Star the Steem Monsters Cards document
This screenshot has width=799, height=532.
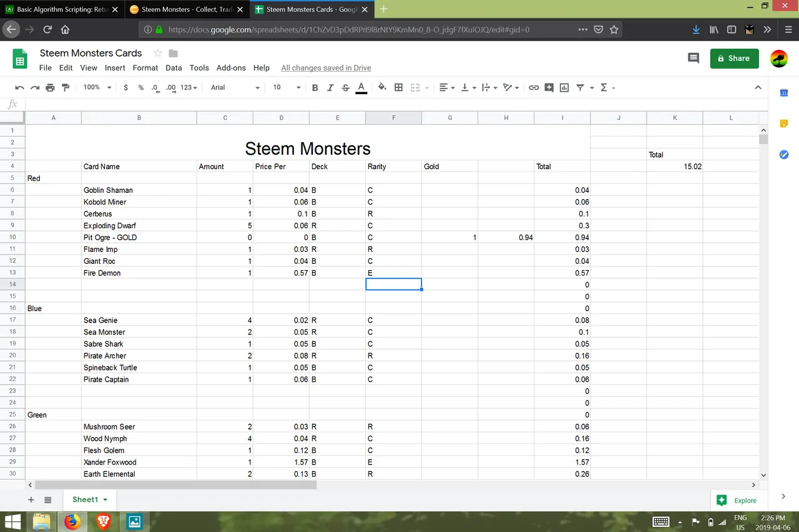[158, 53]
